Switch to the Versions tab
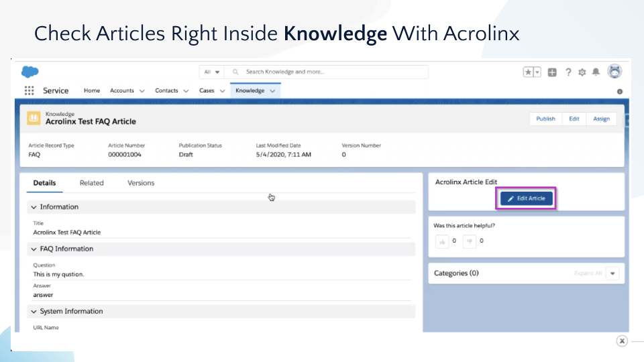 click(141, 183)
